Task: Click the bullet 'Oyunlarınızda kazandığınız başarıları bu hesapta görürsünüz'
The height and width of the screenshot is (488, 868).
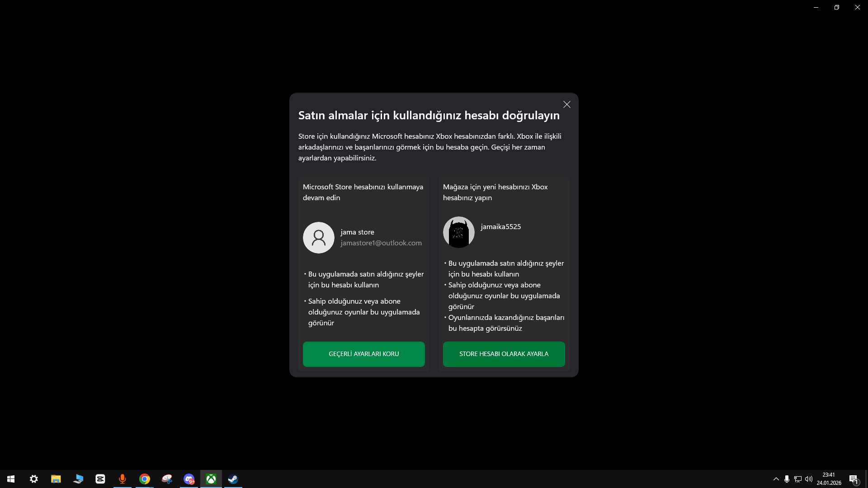Action: point(506,323)
